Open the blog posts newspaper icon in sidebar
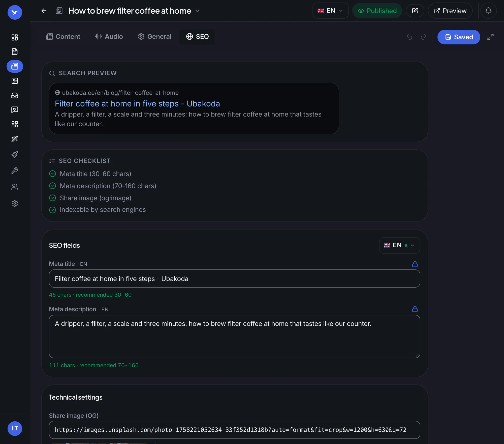This screenshot has height=444, width=504. coord(15,66)
